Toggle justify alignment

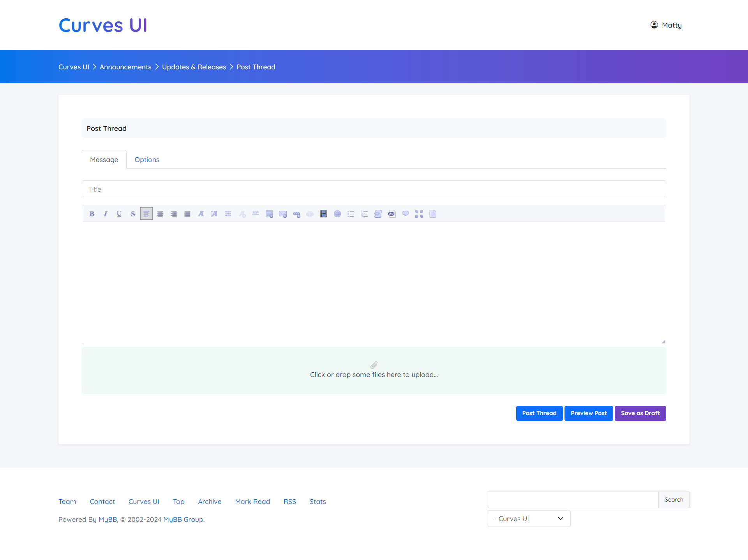(x=187, y=214)
